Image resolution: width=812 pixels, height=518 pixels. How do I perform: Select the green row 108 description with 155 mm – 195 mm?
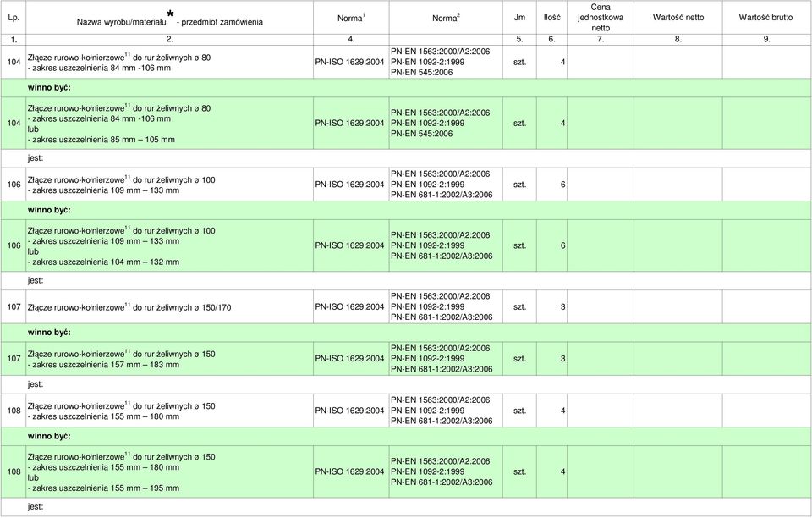(x=169, y=472)
